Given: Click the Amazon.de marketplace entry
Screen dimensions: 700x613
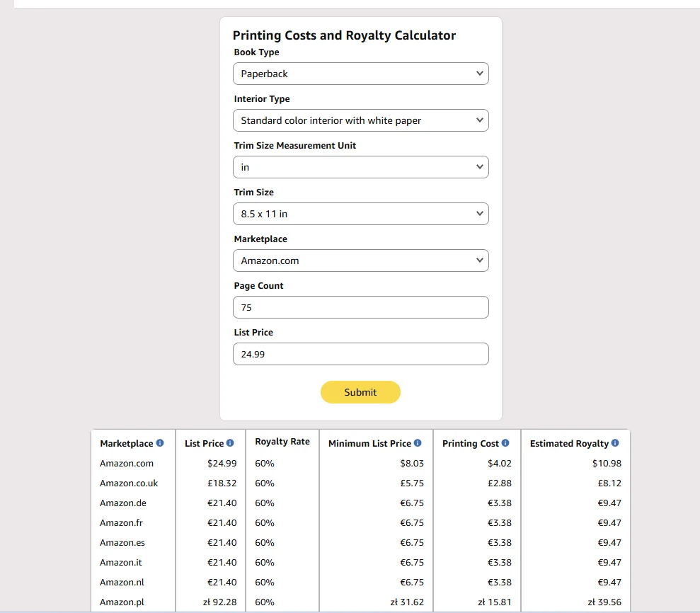Looking at the screenshot, I should (122, 503).
